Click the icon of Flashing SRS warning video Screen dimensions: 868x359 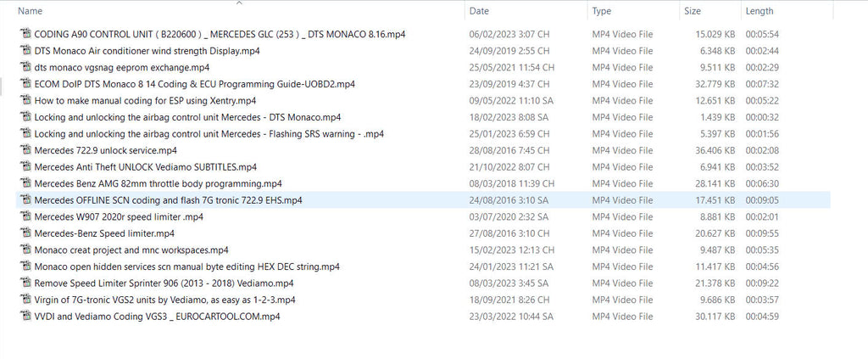[25, 133]
